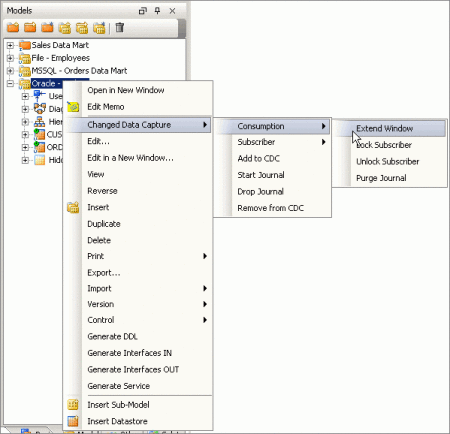This screenshot has width=450, height=434.
Task: Click the Edit Memo note icon
Action: pos(73,107)
